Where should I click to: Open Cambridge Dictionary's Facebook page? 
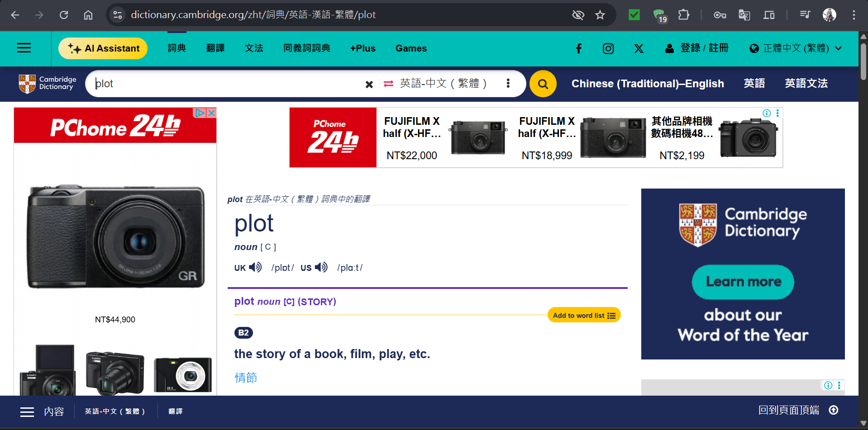[578, 48]
